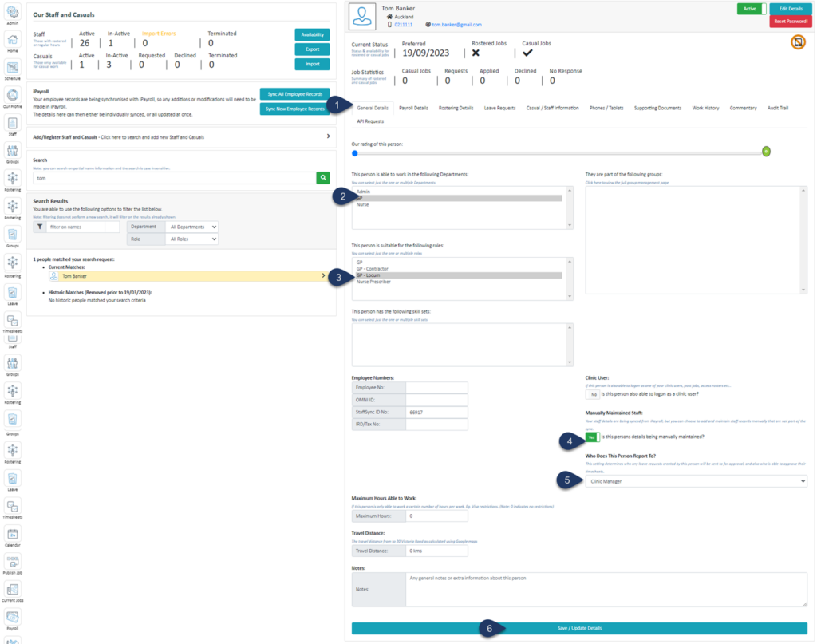Open the Publish Job sidebar icon

13,562
